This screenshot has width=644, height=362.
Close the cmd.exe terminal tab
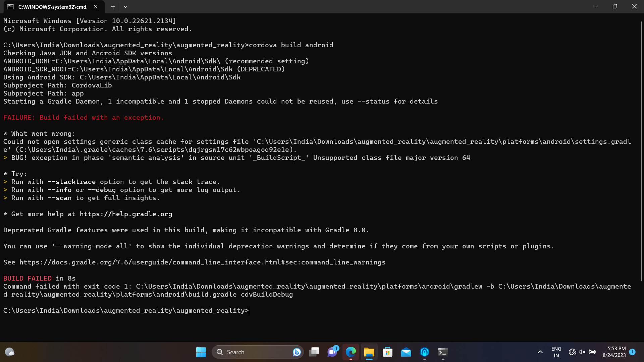coord(96,7)
